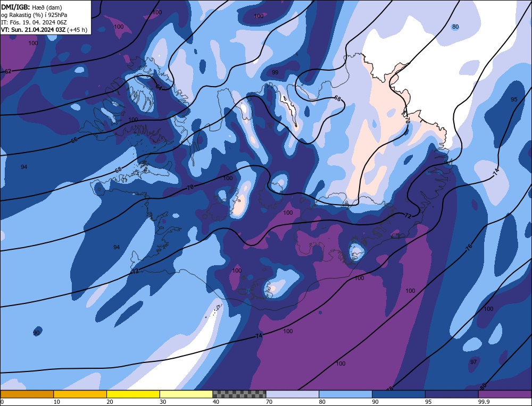This screenshot has width=532, height=406.
Task: Click the '(+45 h)' forecast offset text
Action: (77, 30)
